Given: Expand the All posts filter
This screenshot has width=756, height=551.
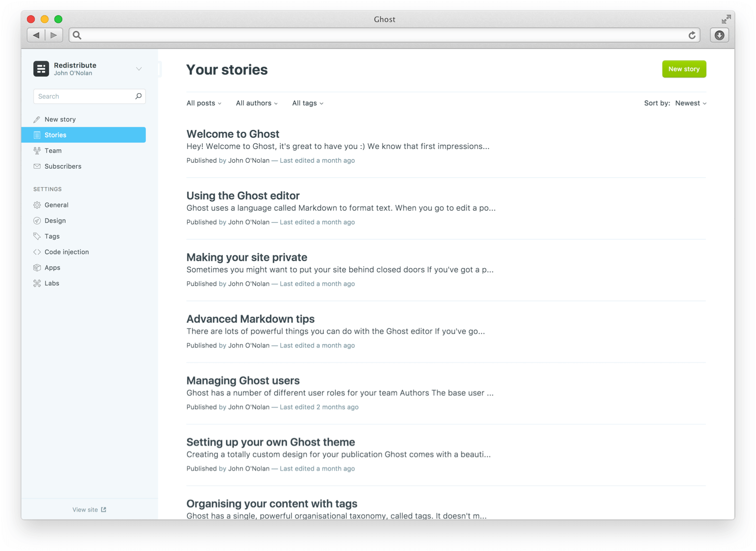Looking at the screenshot, I should [203, 103].
